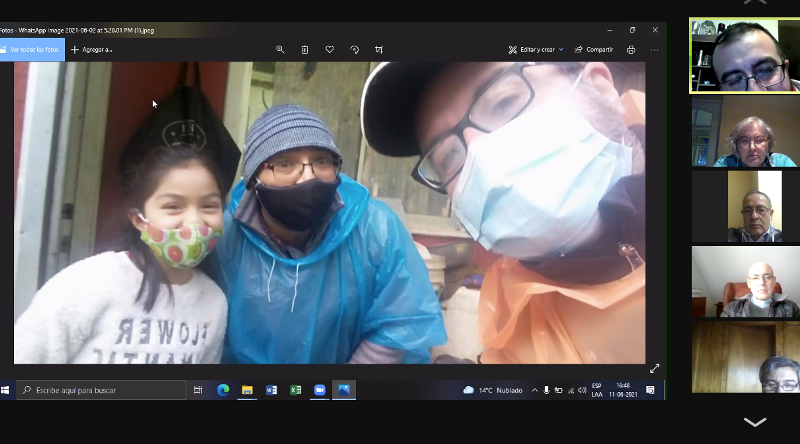800x444 pixels.
Task: Click the print icon in Photos toolbar
Action: pyautogui.click(x=631, y=49)
